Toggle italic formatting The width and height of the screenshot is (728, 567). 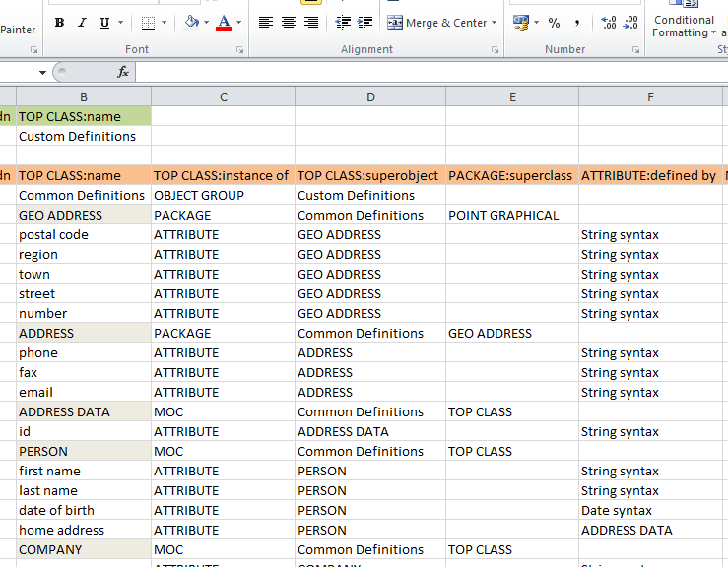click(x=81, y=23)
